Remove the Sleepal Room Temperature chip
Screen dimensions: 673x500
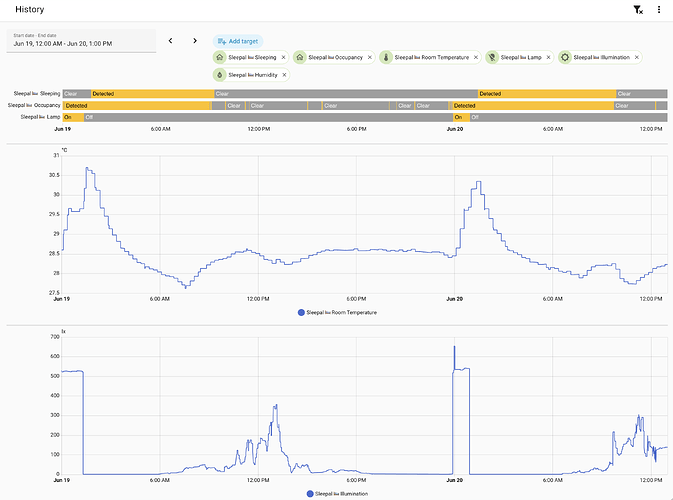476,57
